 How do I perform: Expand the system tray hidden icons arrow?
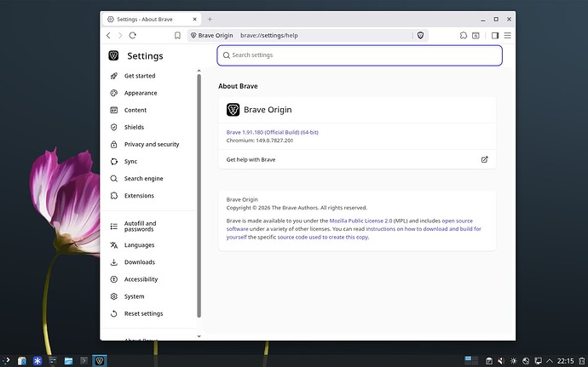pos(550,361)
